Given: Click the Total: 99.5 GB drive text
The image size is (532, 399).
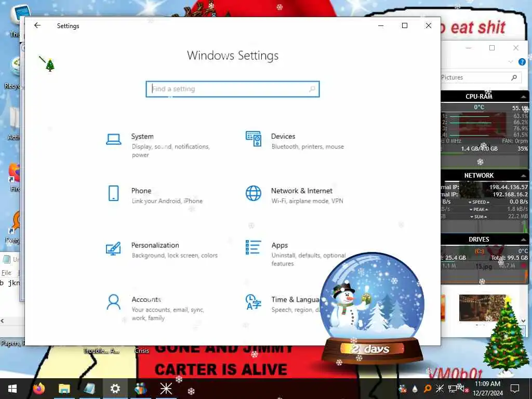Looking at the screenshot, I should [509, 258].
